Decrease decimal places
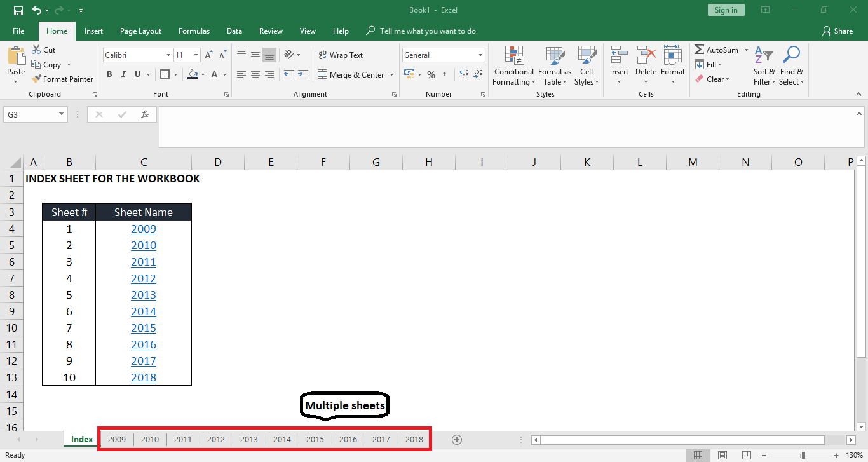Image resolution: width=868 pixels, height=462 pixels. click(477, 74)
